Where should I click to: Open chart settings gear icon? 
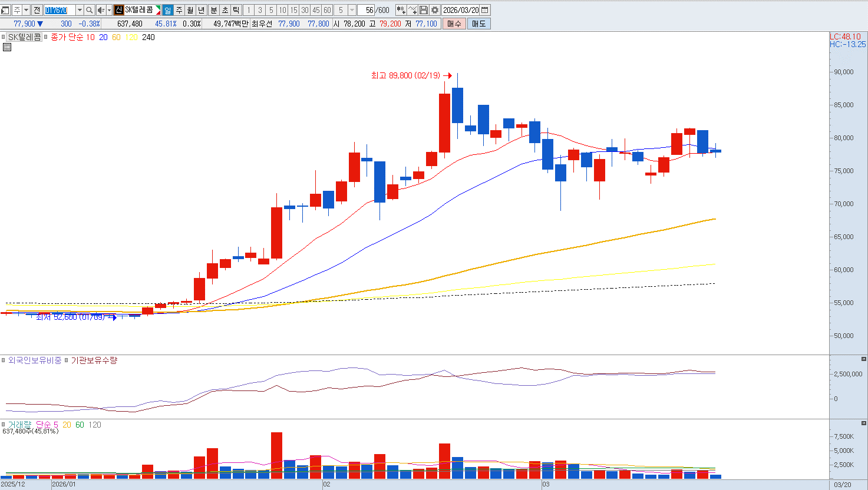pos(435,10)
